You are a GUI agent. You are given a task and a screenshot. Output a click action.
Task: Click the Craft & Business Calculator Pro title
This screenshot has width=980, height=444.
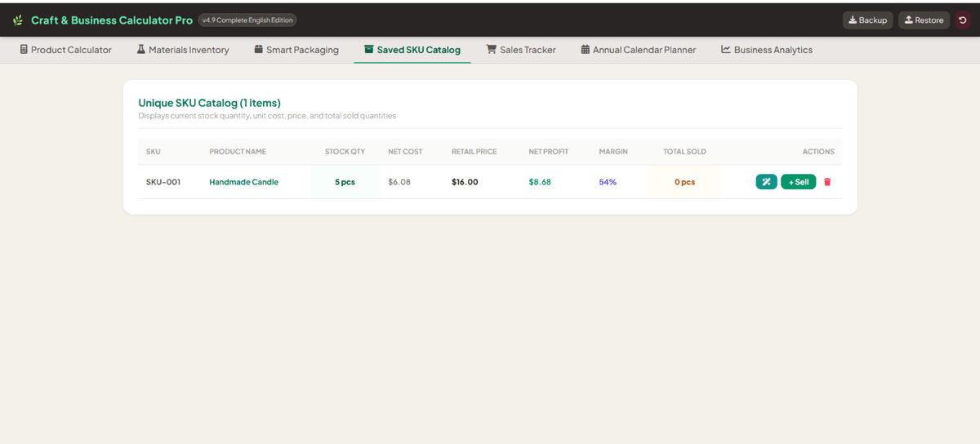112,20
